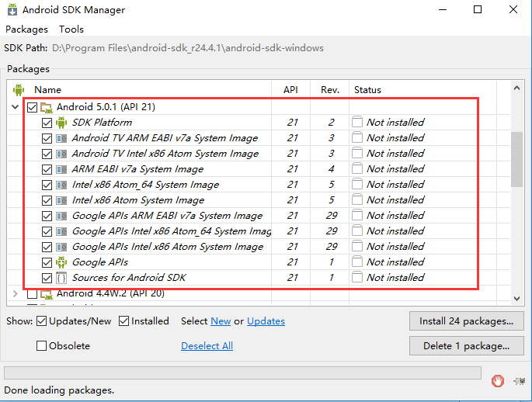The width and height of the screenshot is (532, 402).
Task: Click Android TV ARM EABI v7a status icon
Action: point(357,137)
